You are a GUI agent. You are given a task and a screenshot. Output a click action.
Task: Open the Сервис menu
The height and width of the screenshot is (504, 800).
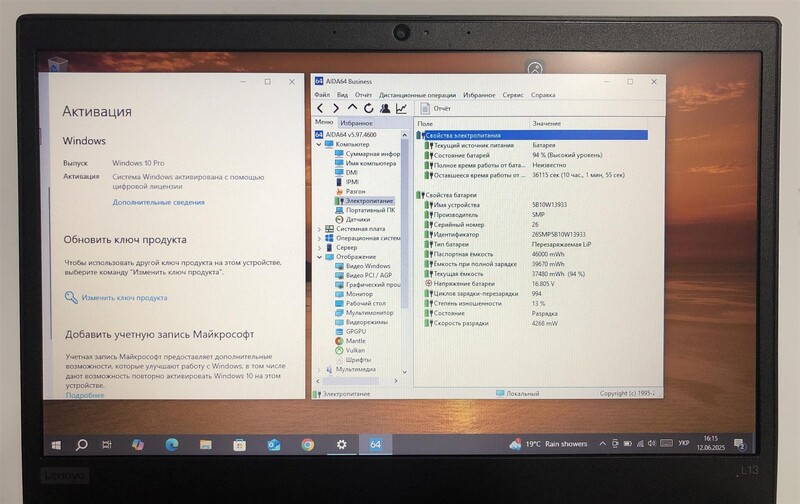(513, 95)
